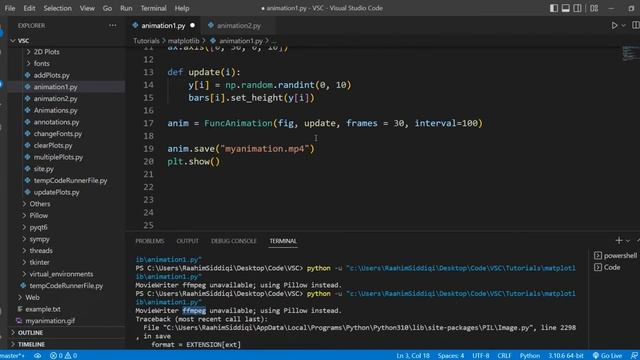Screen dimensions: 640x360
Task: Open updatePlots.py in the explorer
Action: (x=56, y=192)
